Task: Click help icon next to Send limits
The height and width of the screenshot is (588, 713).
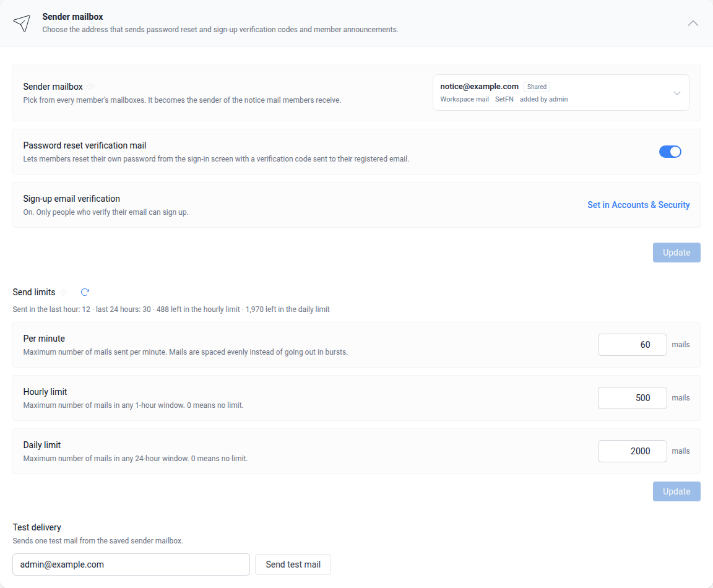Action: click(64, 292)
